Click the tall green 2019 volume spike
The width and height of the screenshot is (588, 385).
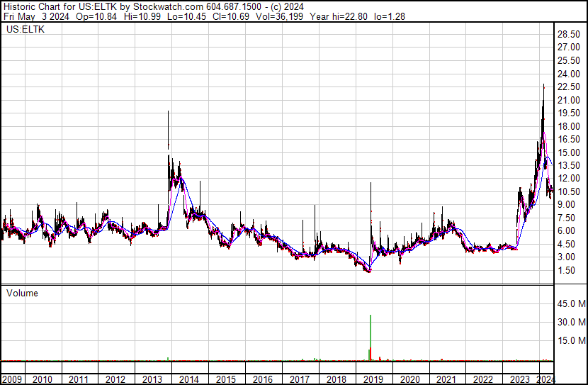point(371,333)
